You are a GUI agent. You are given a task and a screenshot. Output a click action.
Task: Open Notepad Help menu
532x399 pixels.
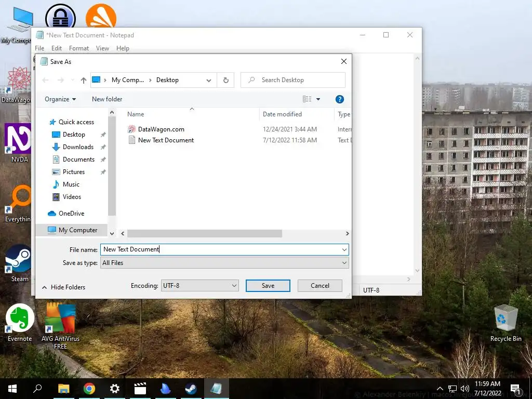point(123,48)
